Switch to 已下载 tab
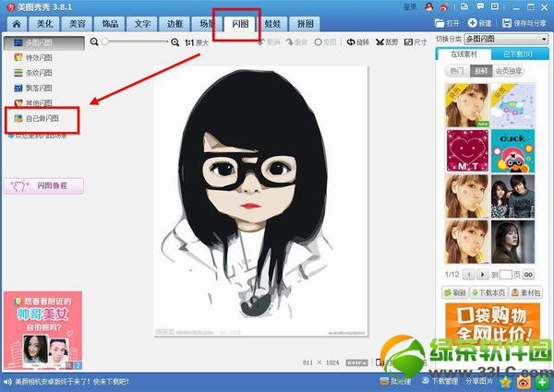 pyautogui.click(x=518, y=54)
